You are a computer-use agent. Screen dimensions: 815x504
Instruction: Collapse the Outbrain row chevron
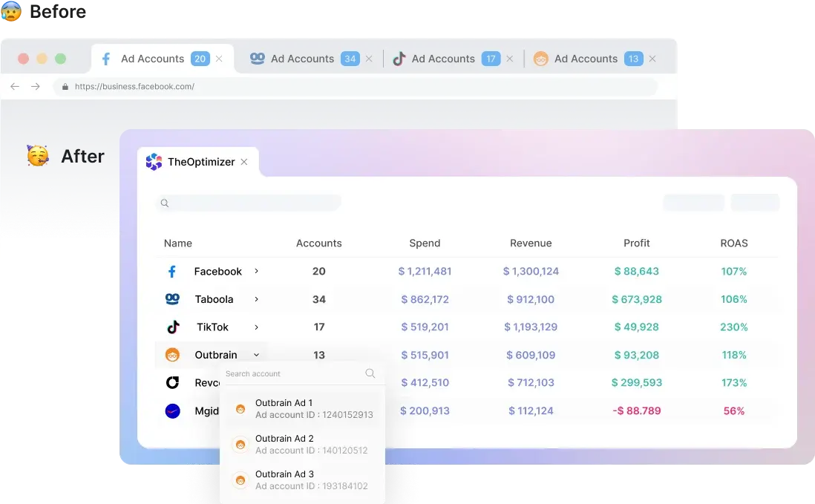click(x=256, y=355)
